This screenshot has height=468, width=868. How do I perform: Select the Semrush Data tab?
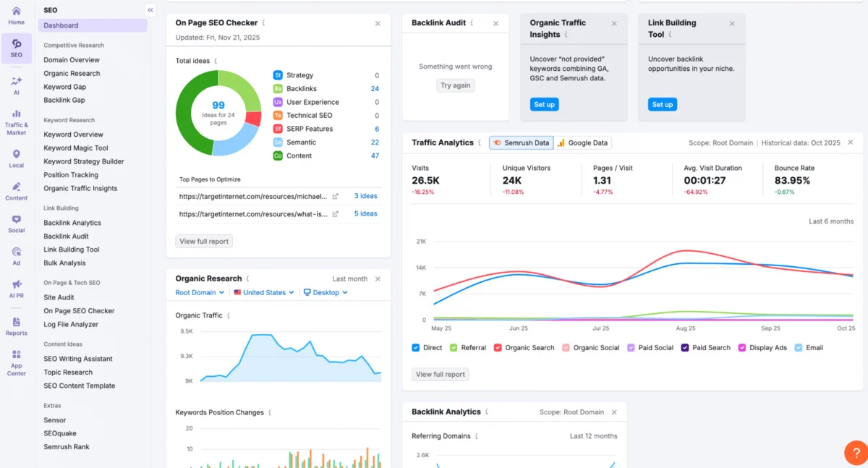coord(521,143)
